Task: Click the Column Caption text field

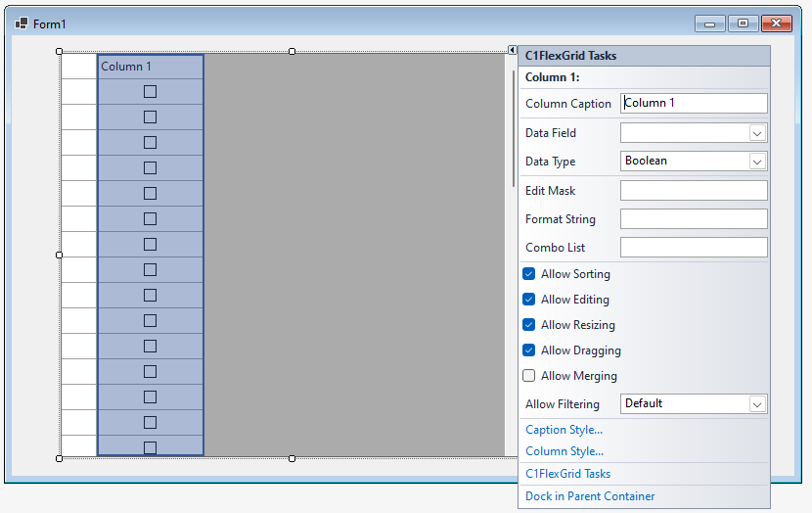Action: click(694, 103)
